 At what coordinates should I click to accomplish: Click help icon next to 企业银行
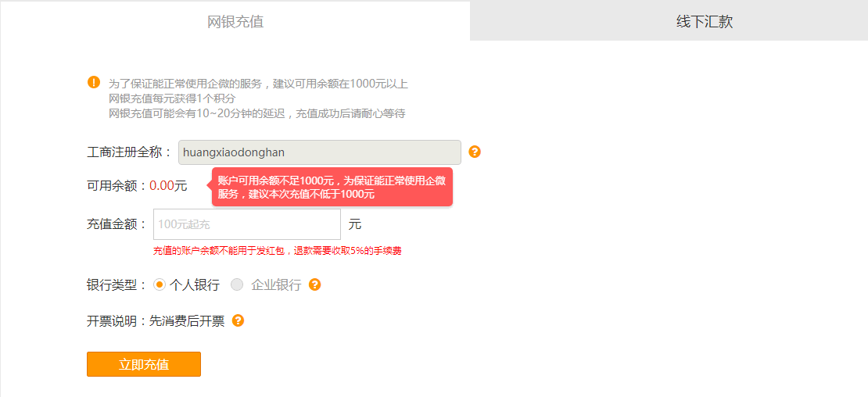point(315,284)
